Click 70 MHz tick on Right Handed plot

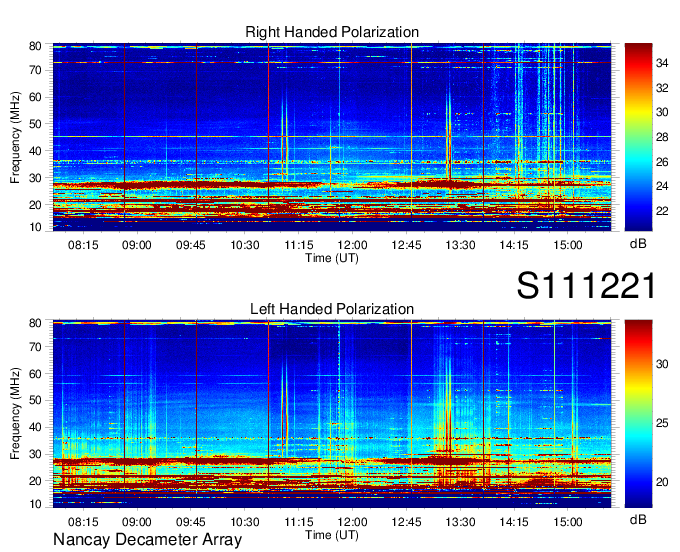(x=35, y=70)
